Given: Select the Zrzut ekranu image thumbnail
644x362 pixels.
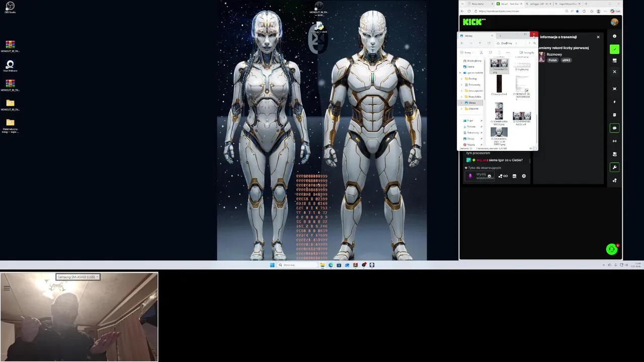Looking at the screenshot, I should coord(499,132).
